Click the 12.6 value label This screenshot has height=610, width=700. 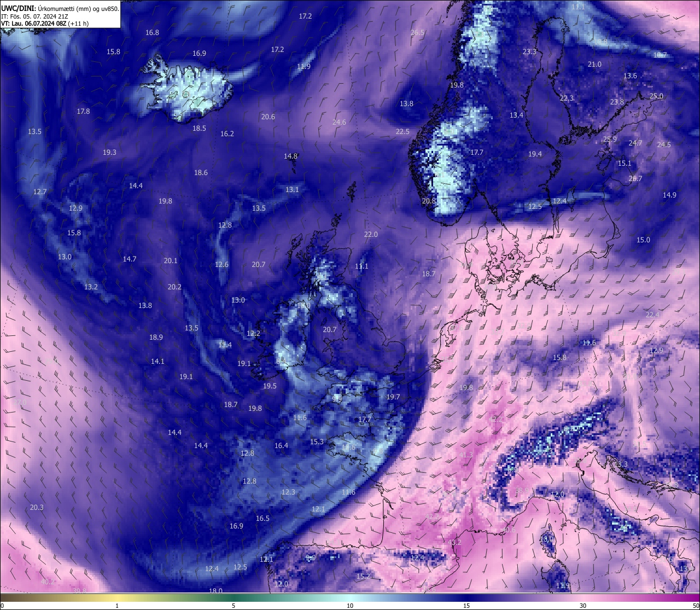point(221,265)
